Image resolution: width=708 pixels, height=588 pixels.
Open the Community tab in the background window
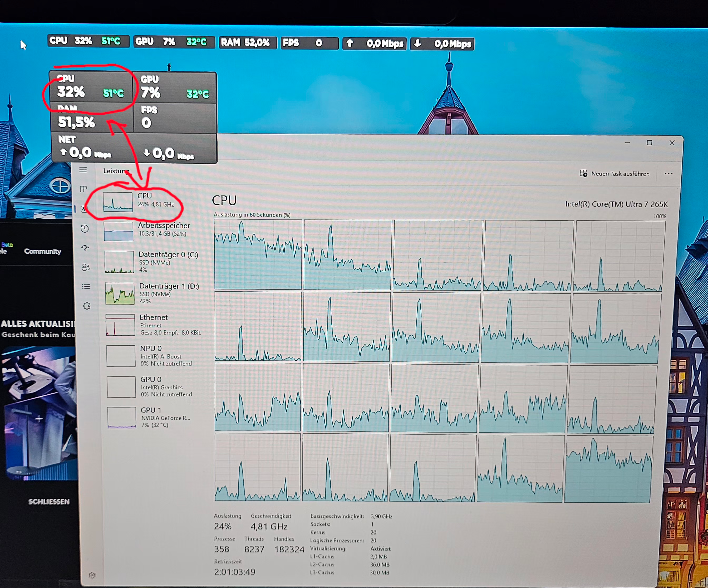[x=42, y=252]
